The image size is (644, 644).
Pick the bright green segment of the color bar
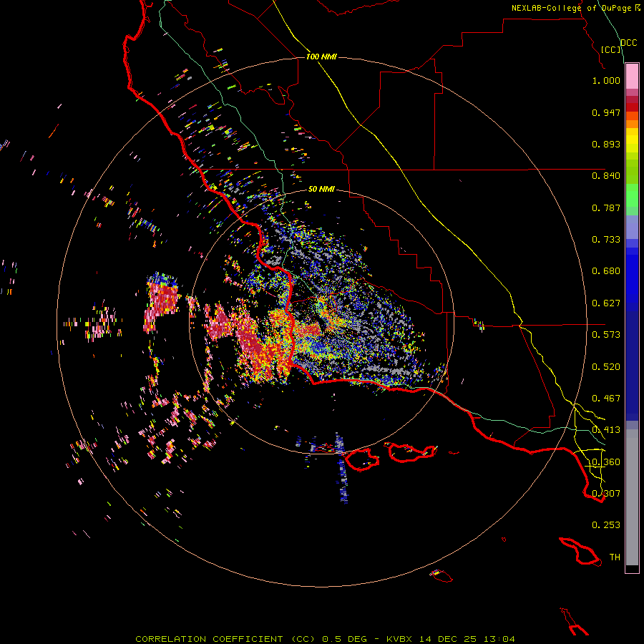pos(632,195)
